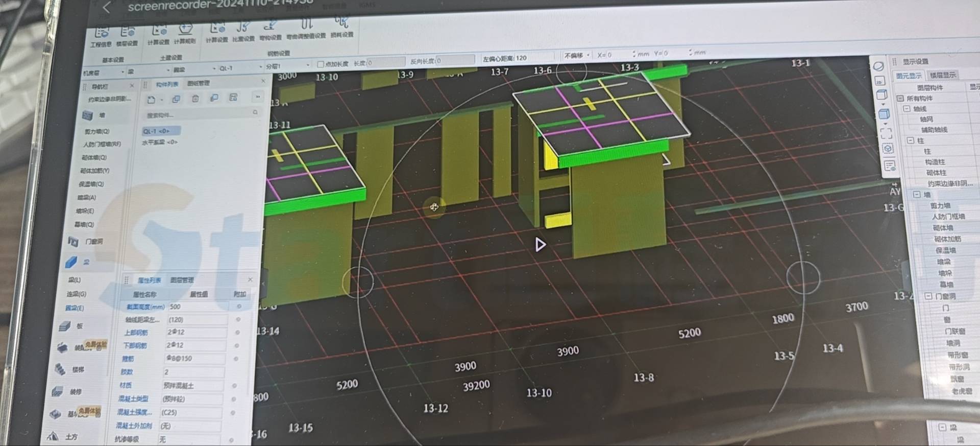
Task: Select the 土方 earthwork category icon
Action: pos(52,436)
